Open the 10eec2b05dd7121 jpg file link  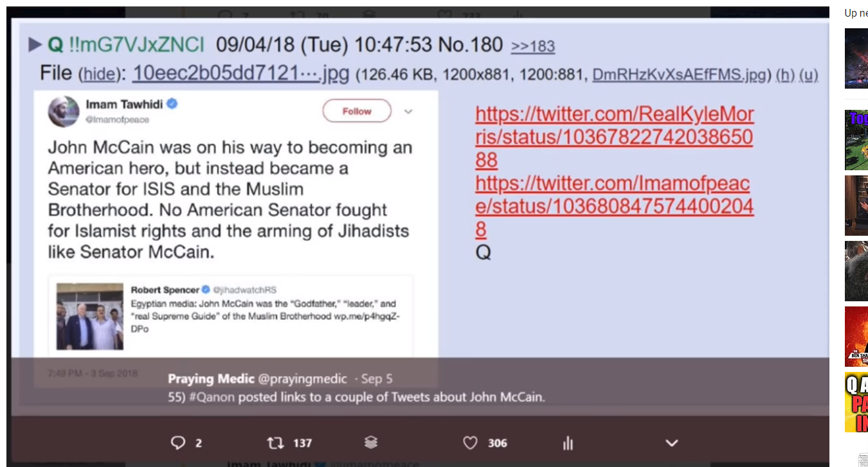(240, 74)
